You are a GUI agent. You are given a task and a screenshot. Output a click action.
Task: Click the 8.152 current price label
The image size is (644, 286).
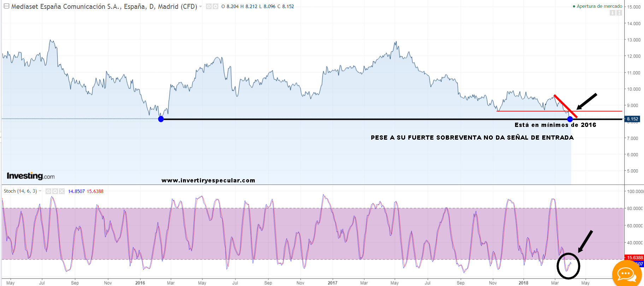[632, 119]
